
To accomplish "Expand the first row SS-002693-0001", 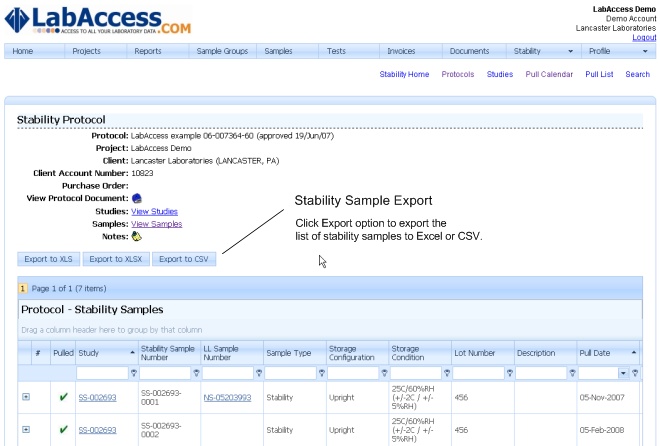I will [26, 397].
